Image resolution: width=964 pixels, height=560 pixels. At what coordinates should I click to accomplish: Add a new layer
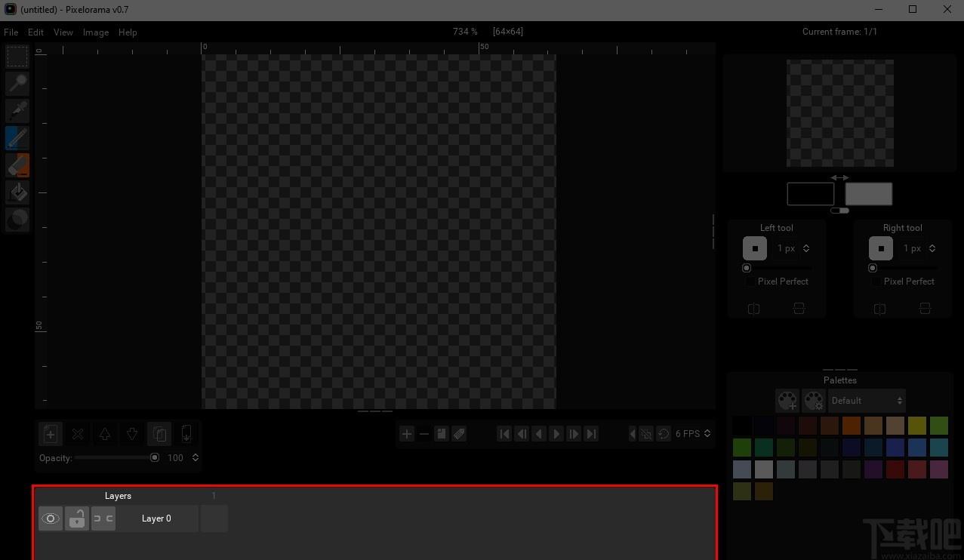pos(51,434)
